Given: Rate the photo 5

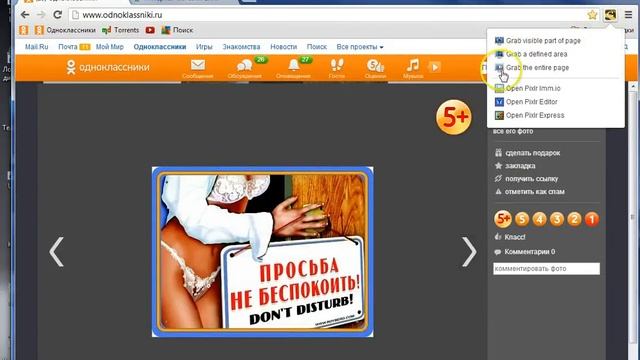Looking at the screenshot, I should (x=522, y=219).
